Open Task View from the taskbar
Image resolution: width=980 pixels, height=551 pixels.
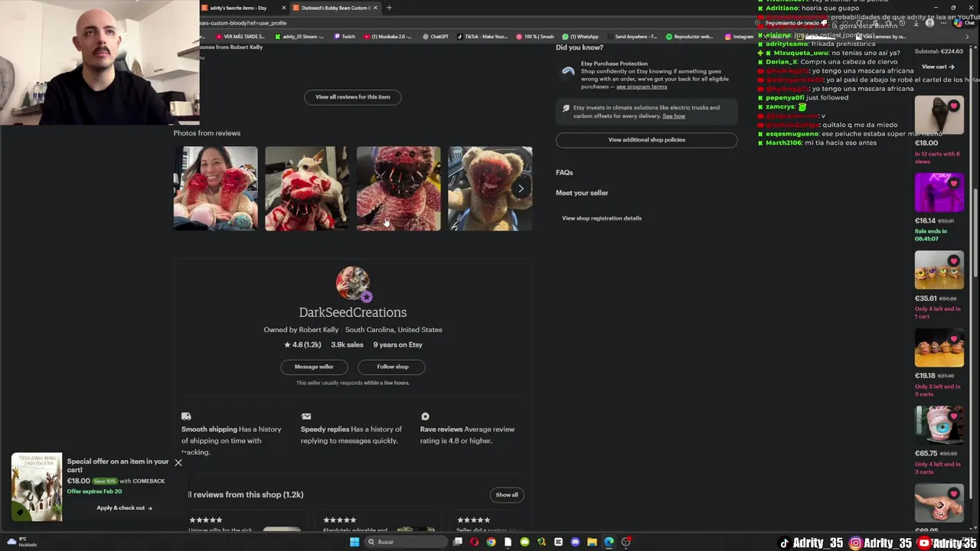tap(458, 542)
